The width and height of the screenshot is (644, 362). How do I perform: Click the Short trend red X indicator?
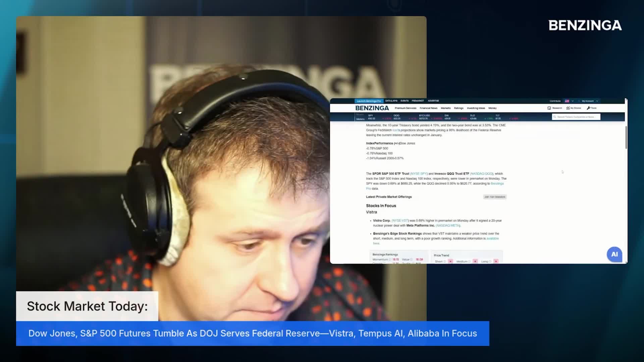(450, 261)
